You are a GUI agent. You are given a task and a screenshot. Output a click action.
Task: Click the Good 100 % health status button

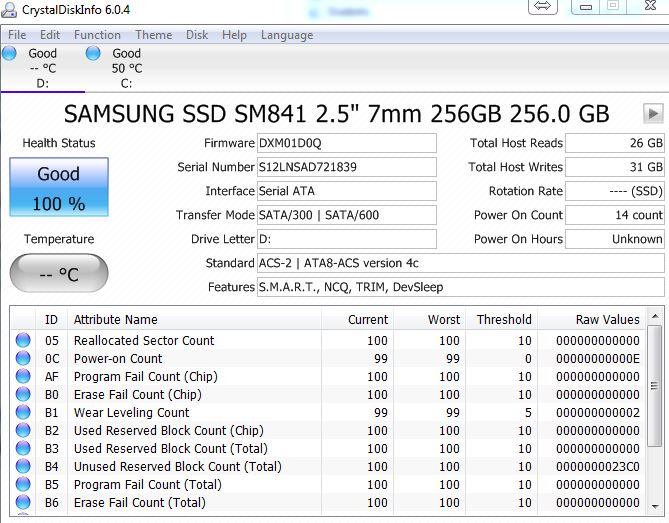59,187
